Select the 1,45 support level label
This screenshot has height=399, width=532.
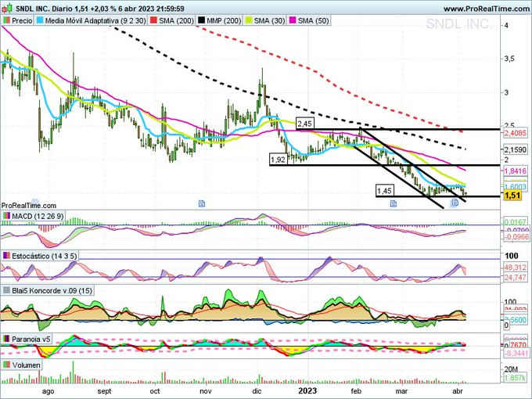[x=385, y=191]
